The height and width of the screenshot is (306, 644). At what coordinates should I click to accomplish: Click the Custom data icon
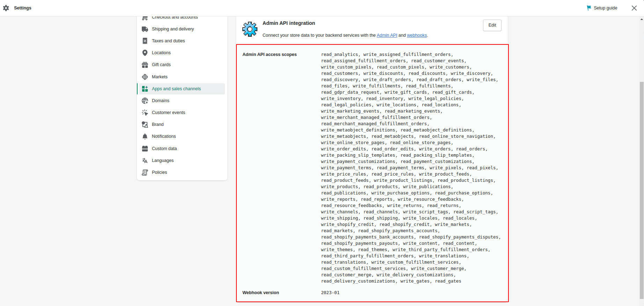tap(145, 149)
